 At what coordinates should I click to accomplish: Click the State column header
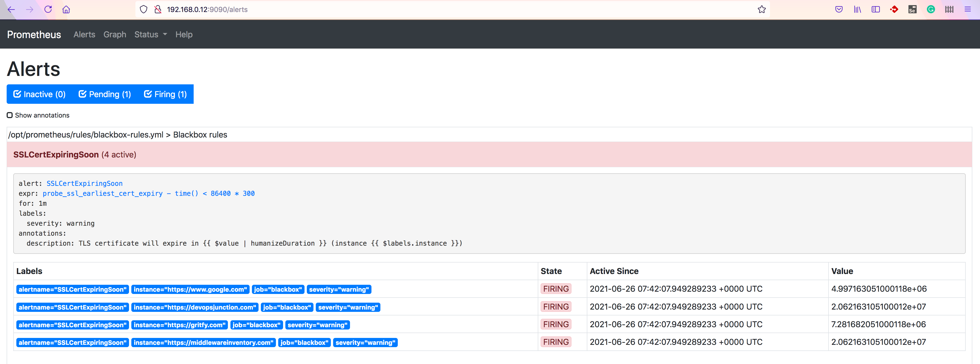tap(551, 271)
